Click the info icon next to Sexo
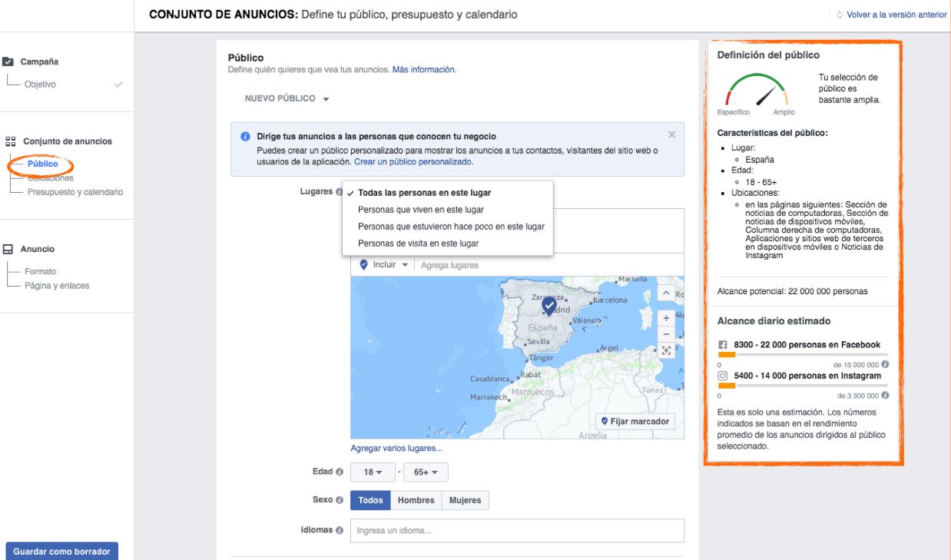 point(340,500)
